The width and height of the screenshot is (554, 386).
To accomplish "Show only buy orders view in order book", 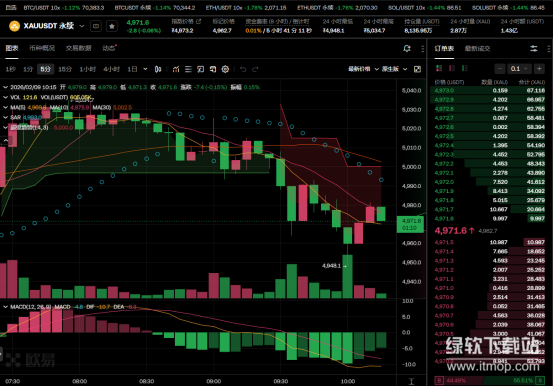I will click(x=465, y=68).
